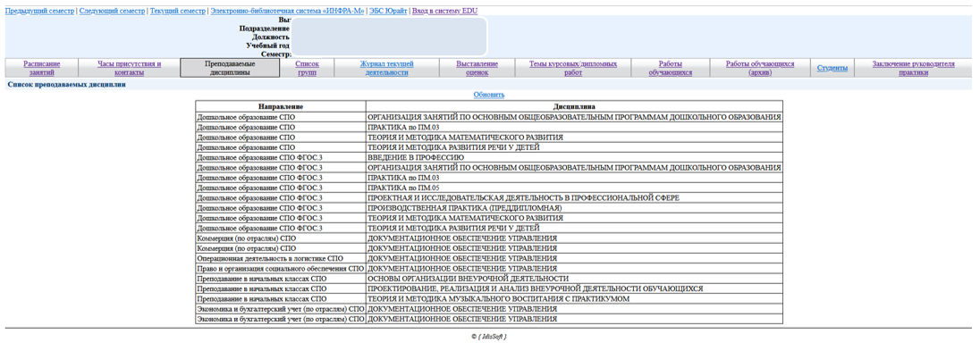Go to Следующий семестр
This screenshot has height=343, width=980.
pos(111,12)
